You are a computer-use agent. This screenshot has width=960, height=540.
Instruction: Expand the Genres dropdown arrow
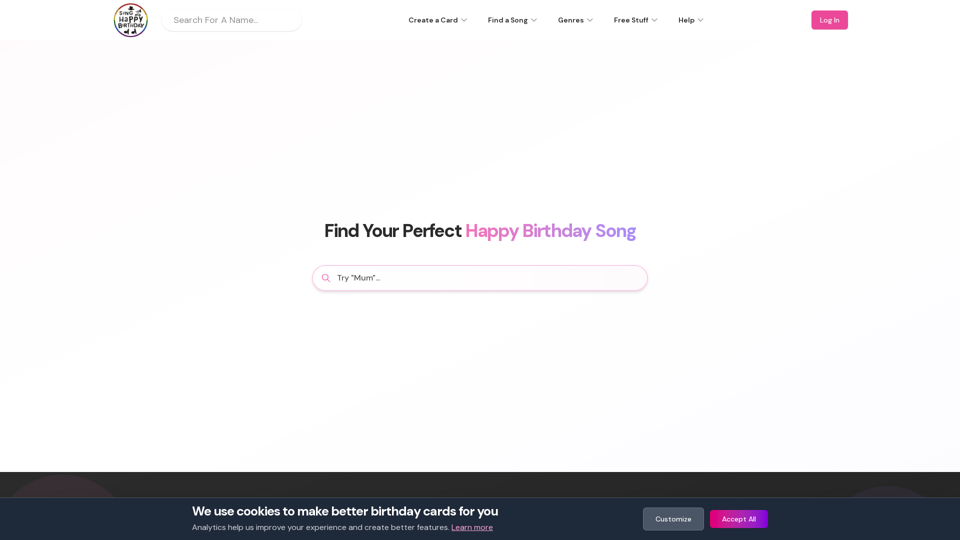tap(590, 20)
